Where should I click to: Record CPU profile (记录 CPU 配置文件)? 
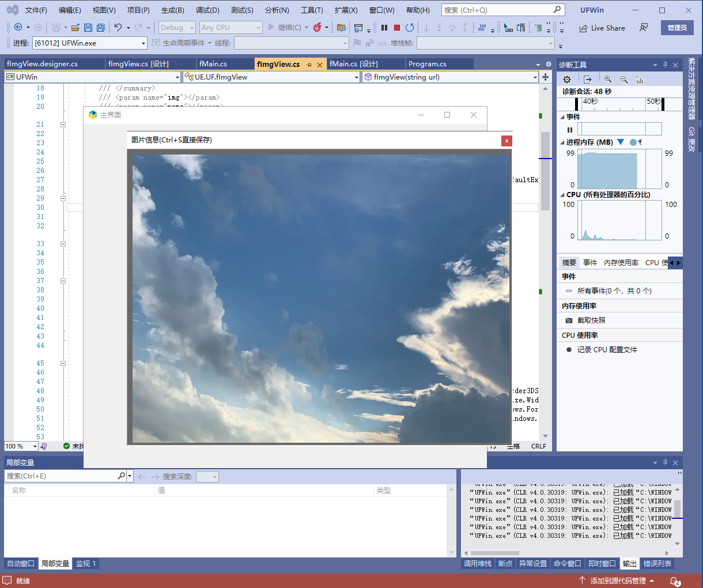point(607,350)
